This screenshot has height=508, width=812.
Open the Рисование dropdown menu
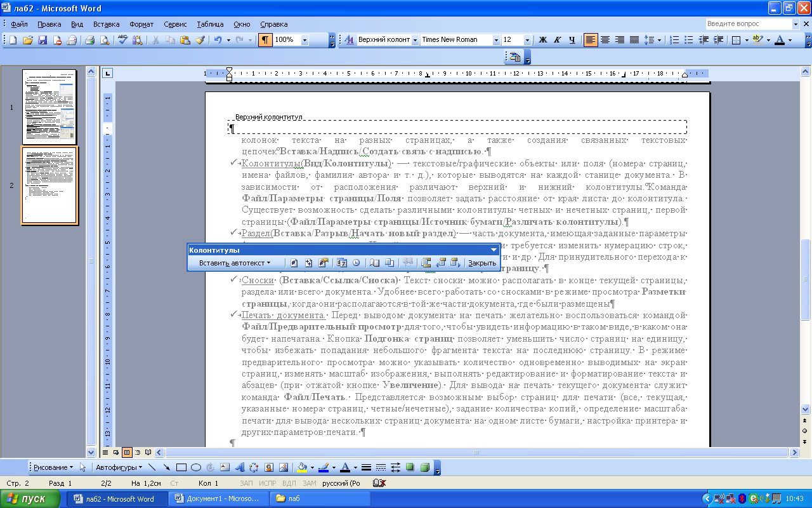(x=53, y=467)
